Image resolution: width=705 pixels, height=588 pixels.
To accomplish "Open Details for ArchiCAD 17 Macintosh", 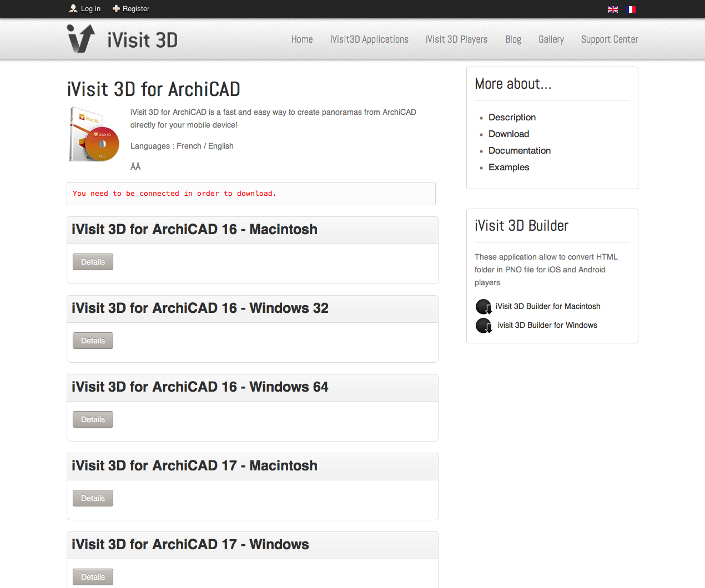I will click(x=93, y=498).
